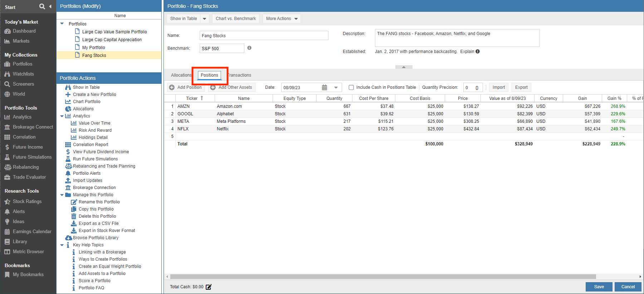Click Create a New Portfolio action

(x=94, y=95)
